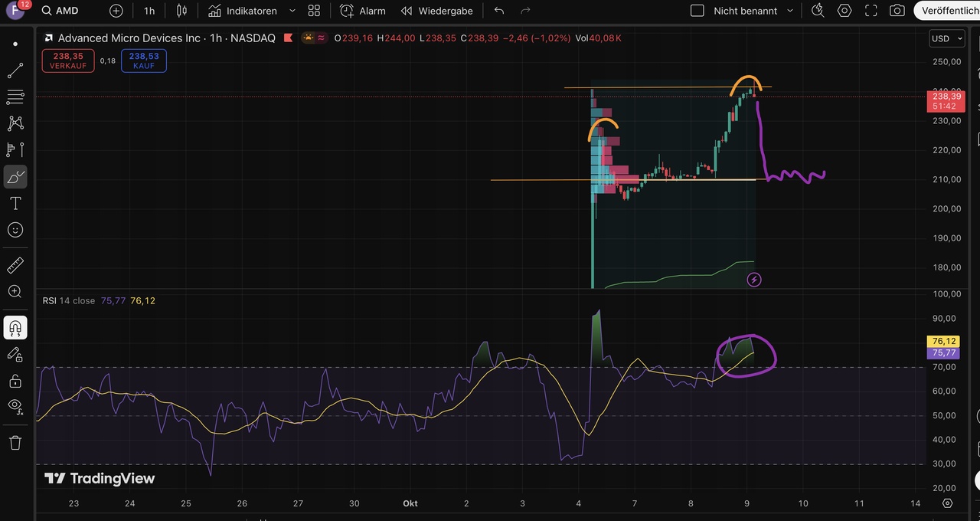Open the USD currency dropdown
980x521 pixels.
tap(946, 38)
